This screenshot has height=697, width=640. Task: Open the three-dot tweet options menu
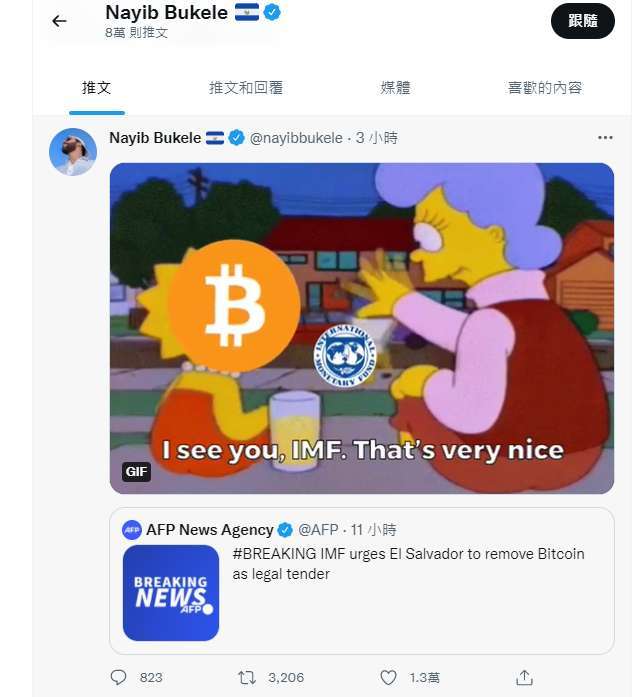605,138
